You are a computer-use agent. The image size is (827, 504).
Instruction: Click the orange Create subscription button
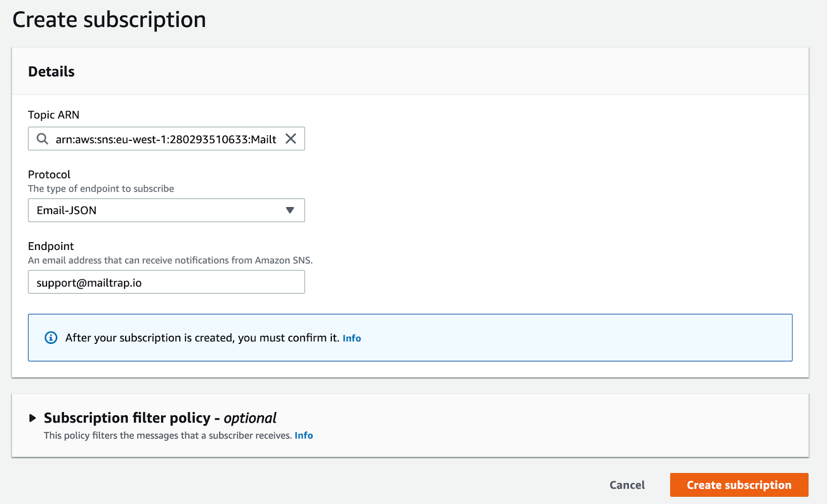739,485
